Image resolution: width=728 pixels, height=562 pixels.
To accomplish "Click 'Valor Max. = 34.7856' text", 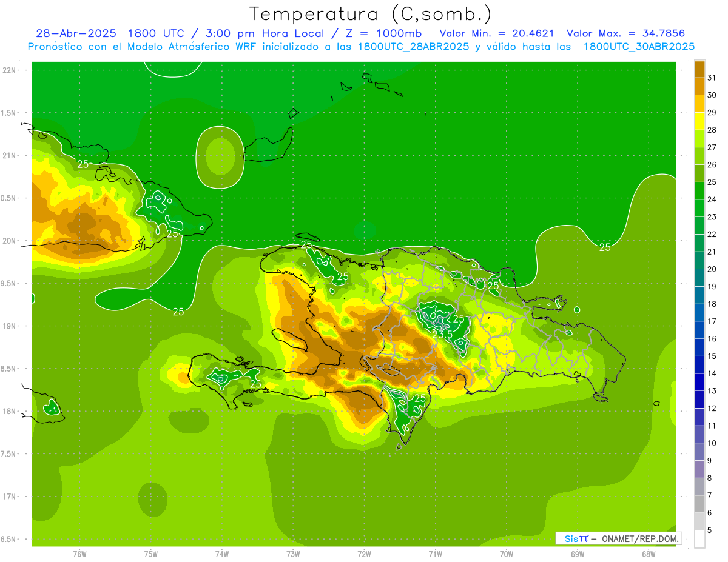I will pos(626,33).
